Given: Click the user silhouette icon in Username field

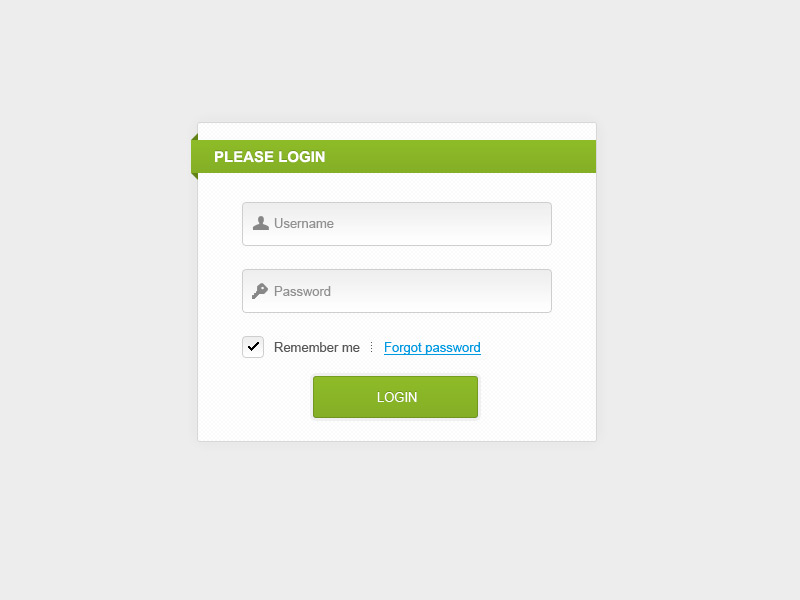Looking at the screenshot, I should 261,223.
